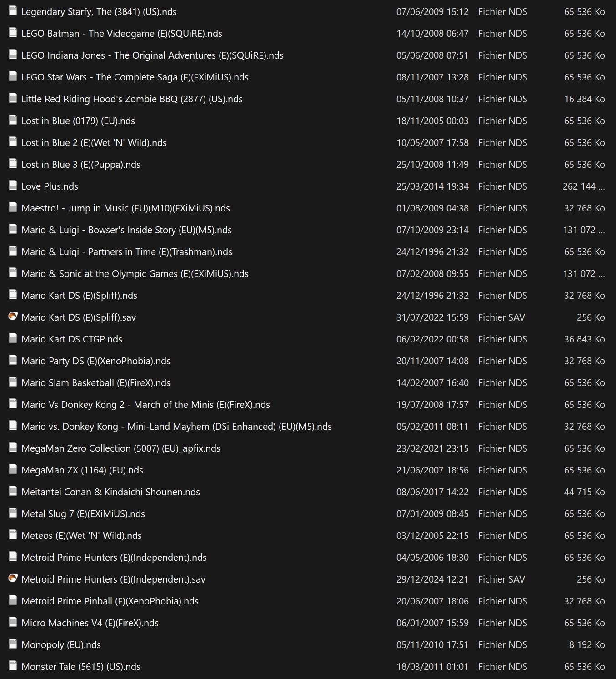Image resolution: width=616 pixels, height=679 pixels.
Task: Select the MegaMan ZX file icon
Action: (13, 469)
